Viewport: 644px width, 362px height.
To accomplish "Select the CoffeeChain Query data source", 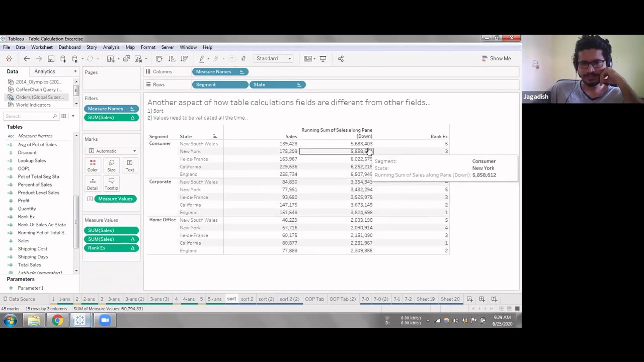I will point(39,89).
